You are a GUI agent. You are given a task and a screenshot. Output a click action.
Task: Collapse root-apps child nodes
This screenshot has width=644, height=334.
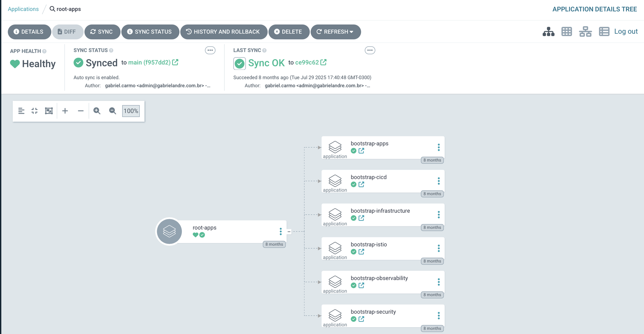click(289, 231)
